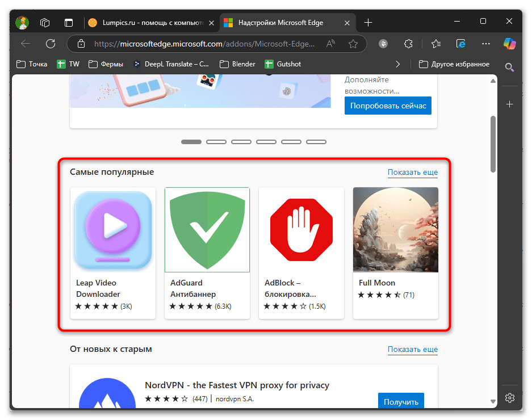Open the Favorites list icon

coord(436,44)
